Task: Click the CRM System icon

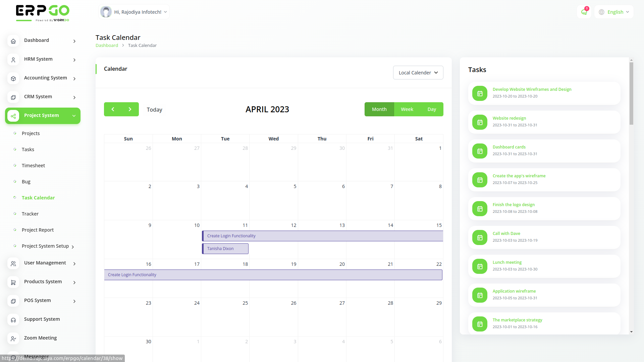Action: click(x=13, y=97)
